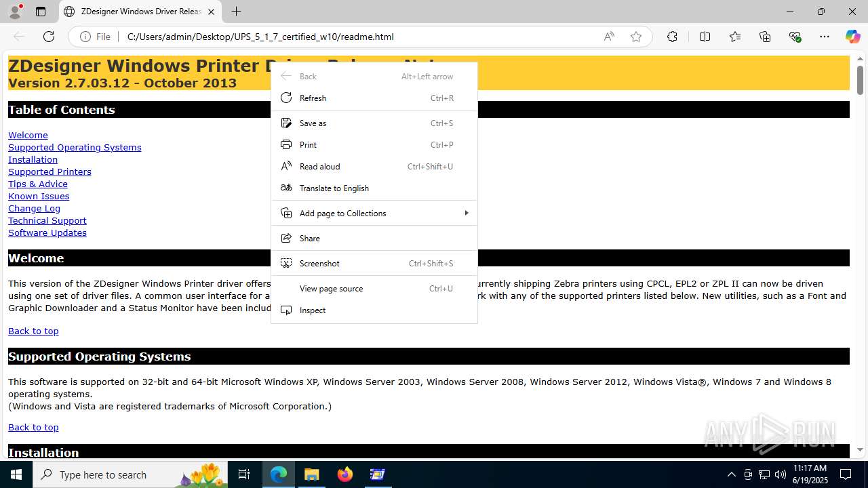Close the ZDesigner Windows Driver tab

pyautogui.click(x=212, y=12)
